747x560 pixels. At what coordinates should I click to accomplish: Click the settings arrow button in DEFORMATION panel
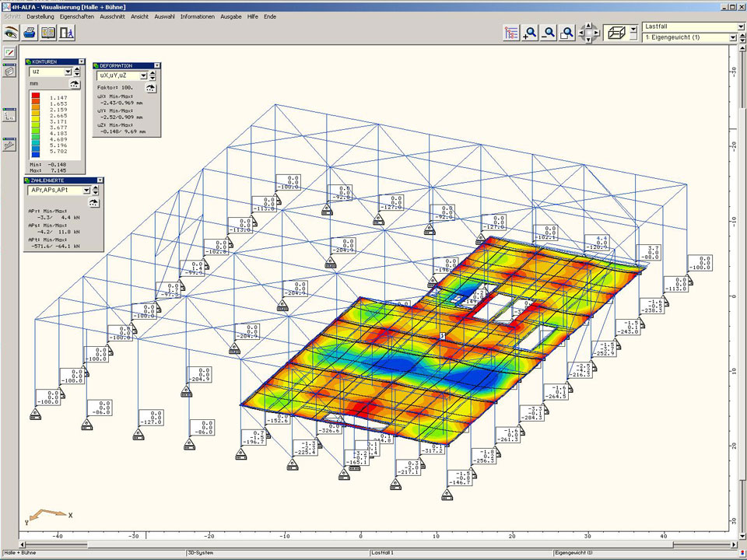[153, 88]
